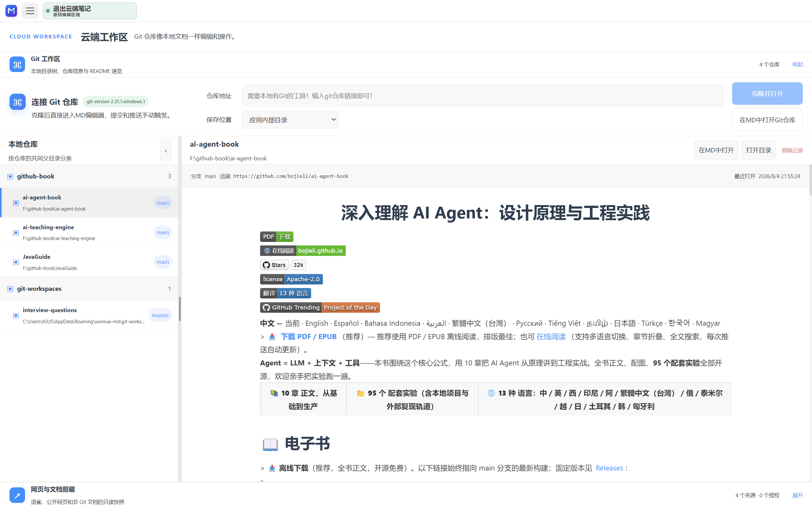812x508 pixels.
Task: Click the 最近打开 2026/8/4 21:55:24 timestamp
Action: tap(767, 176)
